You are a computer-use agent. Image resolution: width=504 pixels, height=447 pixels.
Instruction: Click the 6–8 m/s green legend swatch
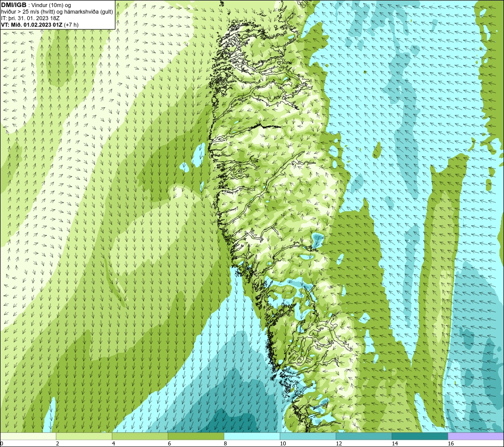pos(196,436)
